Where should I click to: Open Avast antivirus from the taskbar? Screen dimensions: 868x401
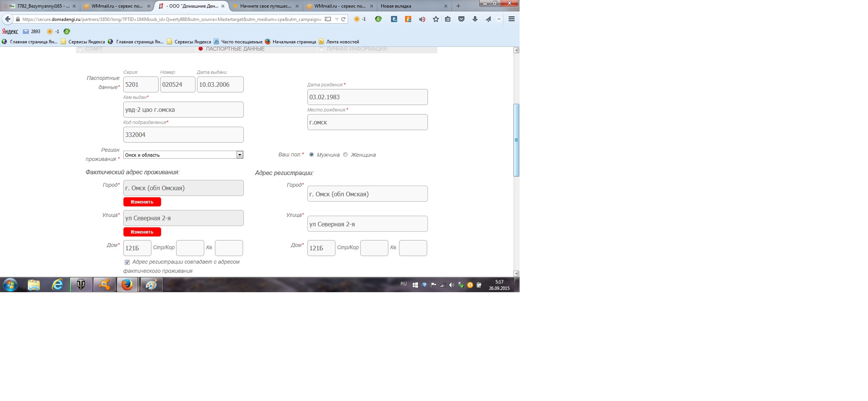104,285
